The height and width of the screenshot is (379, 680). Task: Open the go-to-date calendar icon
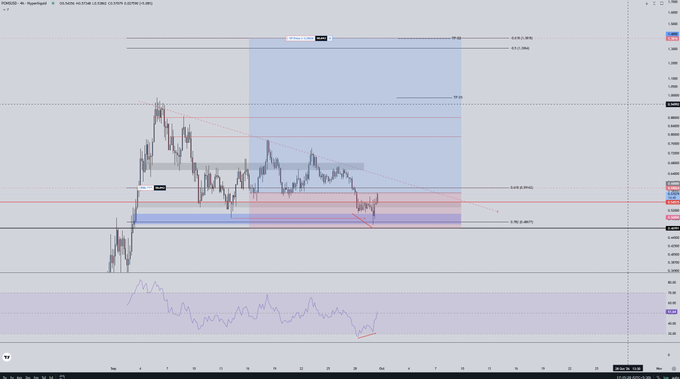tap(62, 377)
